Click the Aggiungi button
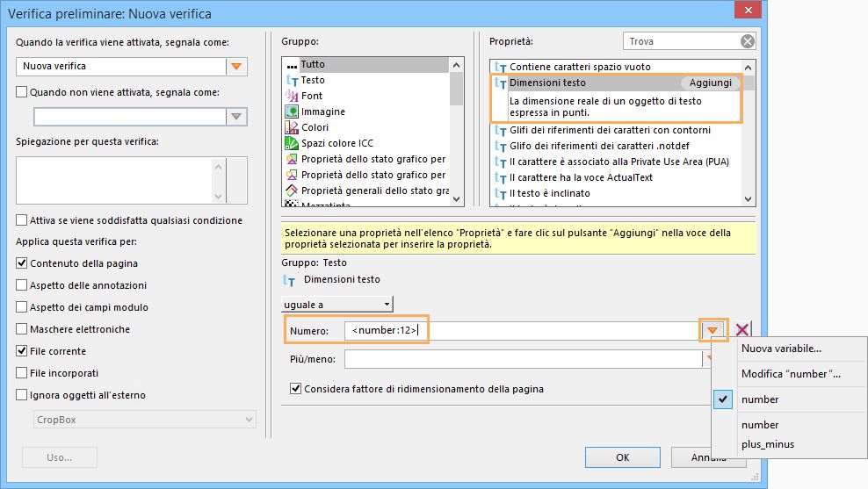 710,83
